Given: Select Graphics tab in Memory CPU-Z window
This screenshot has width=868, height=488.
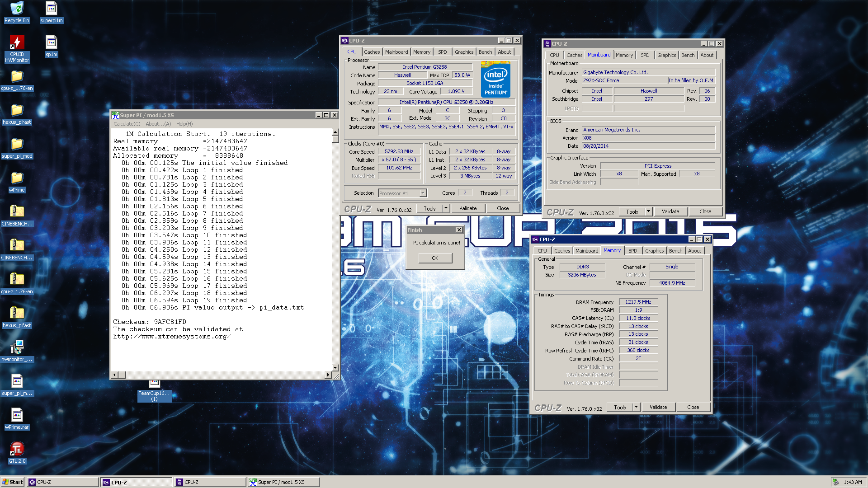Looking at the screenshot, I should [654, 251].
